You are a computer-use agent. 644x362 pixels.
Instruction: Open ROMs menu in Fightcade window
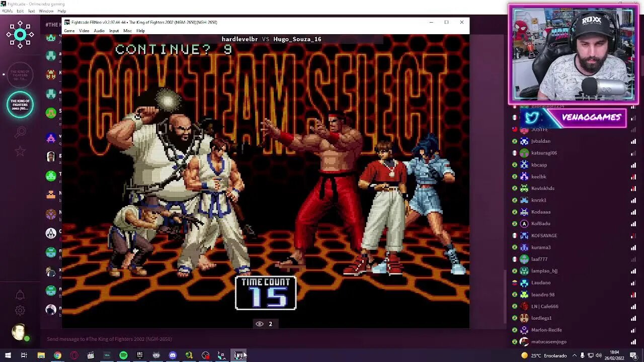click(7, 11)
